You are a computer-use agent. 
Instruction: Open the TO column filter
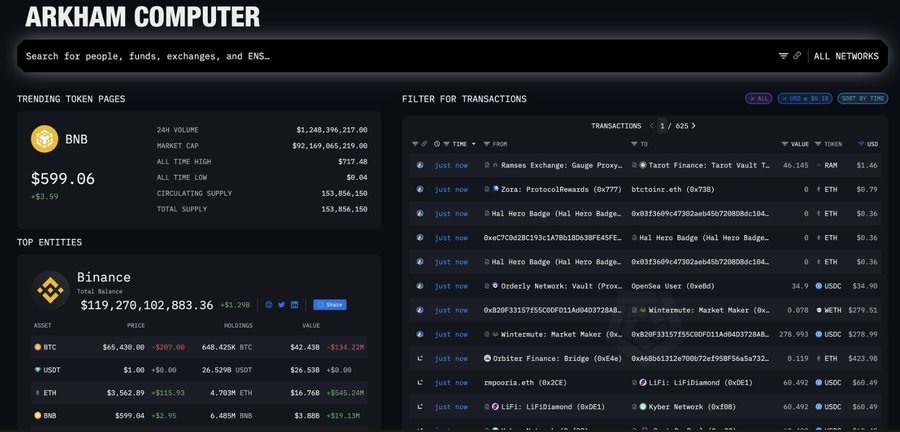pos(634,144)
